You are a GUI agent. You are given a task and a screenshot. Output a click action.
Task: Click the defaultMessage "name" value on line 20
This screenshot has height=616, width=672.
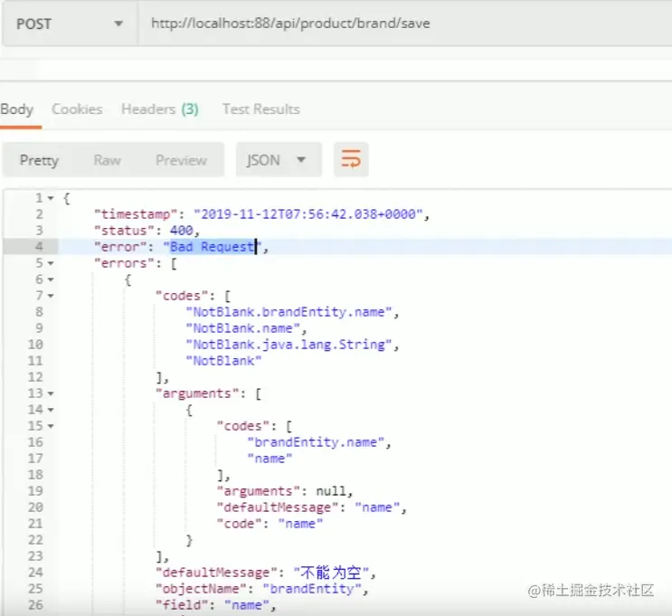coord(377,507)
